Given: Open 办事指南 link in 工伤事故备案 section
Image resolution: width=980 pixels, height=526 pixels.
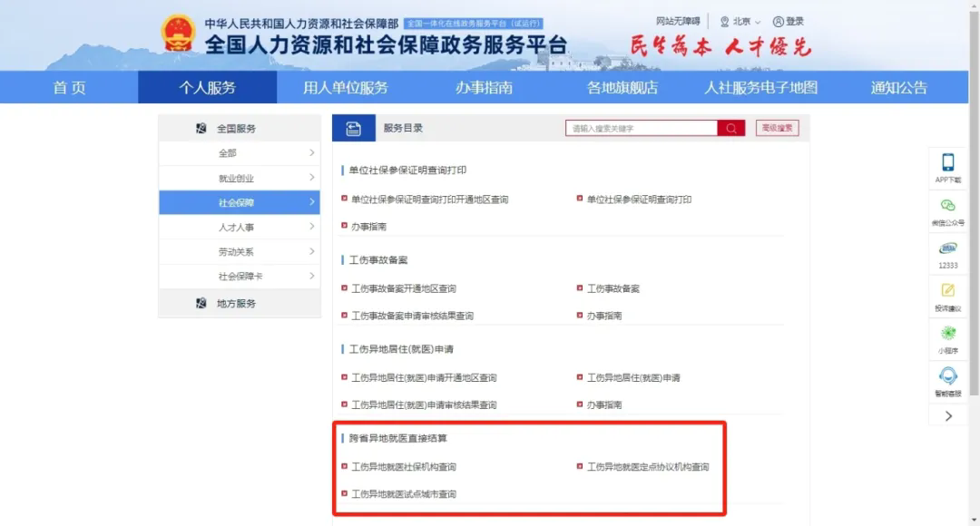Looking at the screenshot, I should point(604,317).
